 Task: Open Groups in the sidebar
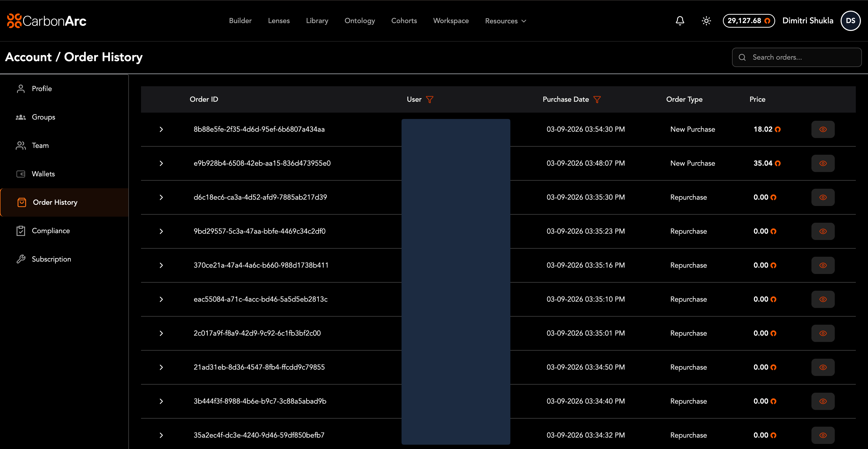point(43,117)
